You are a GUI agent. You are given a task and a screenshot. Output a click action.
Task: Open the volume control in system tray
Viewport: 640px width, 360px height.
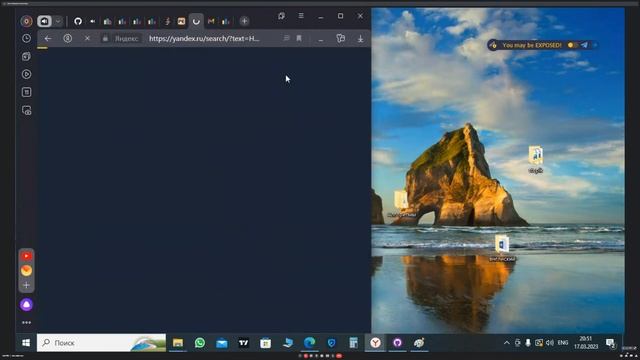550,343
